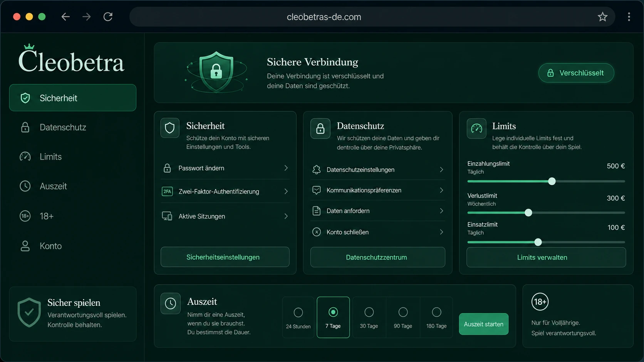
Task: Click the 2FA icon beside Zwei-Faktor-Authentifizierung
Action: coord(167,191)
